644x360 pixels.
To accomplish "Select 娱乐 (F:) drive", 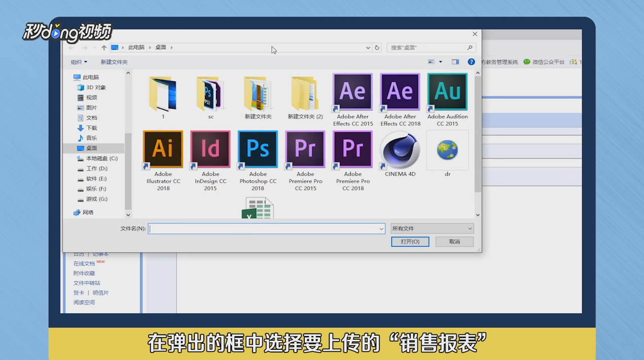I will click(92, 189).
